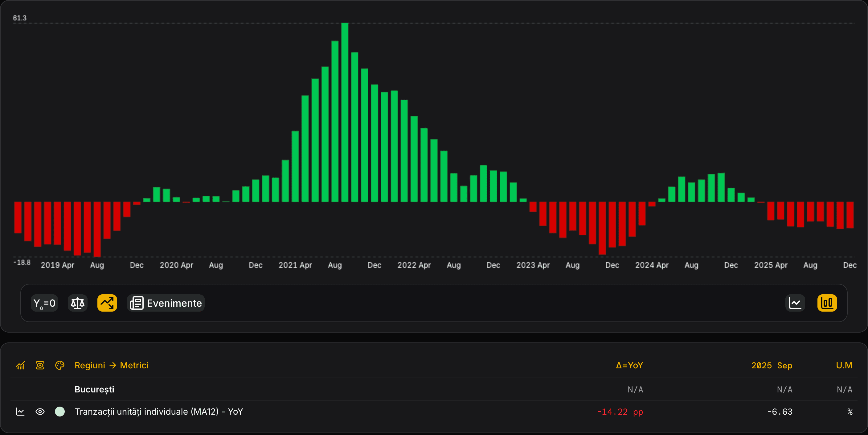Click the balance scale normalize icon

[x=77, y=303]
